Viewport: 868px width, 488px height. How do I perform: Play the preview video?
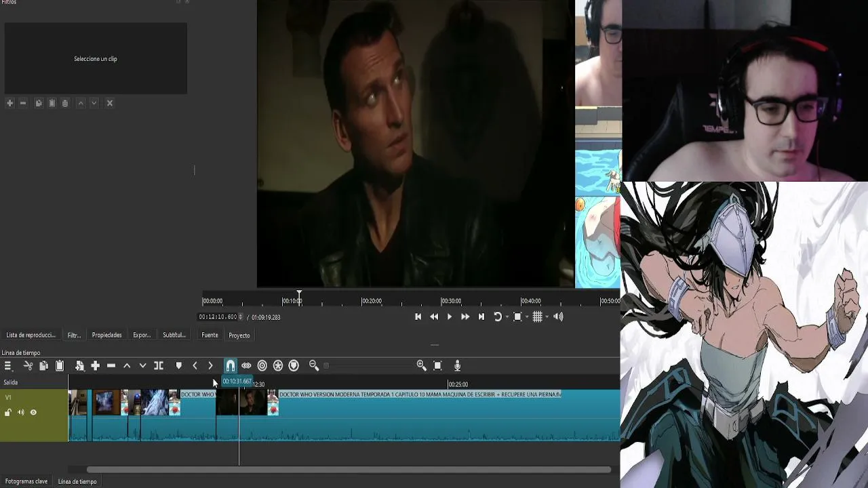pyautogui.click(x=450, y=317)
